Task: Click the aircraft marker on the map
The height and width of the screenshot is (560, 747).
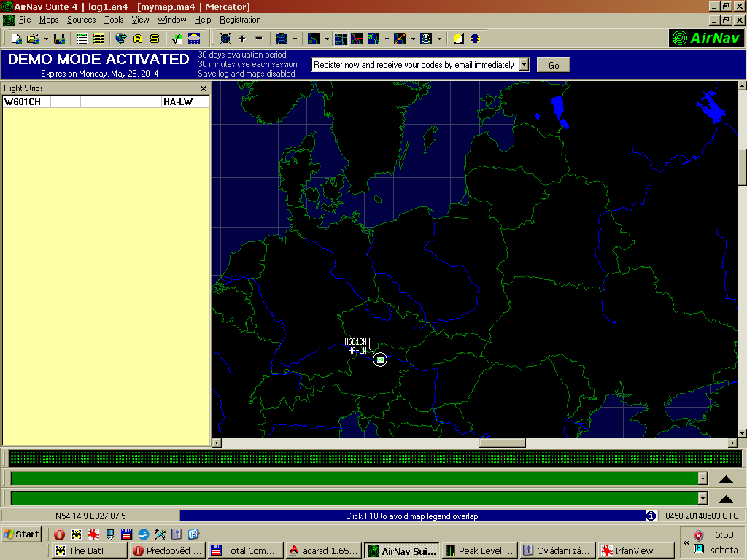Action: (380, 359)
